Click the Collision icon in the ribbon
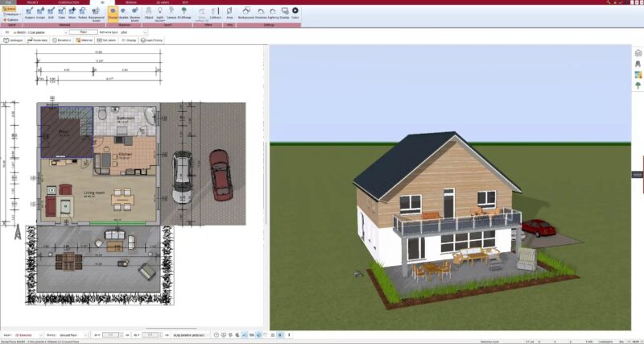Image resolution: width=644 pixels, height=344 pixels. point(215,12)
